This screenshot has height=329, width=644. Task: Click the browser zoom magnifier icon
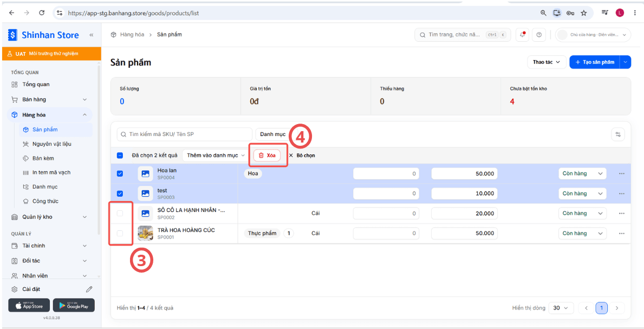coord(543,13)
